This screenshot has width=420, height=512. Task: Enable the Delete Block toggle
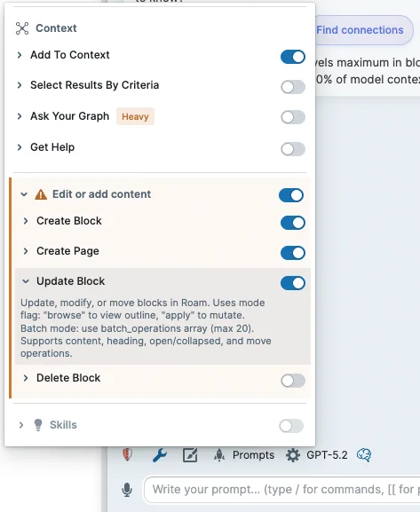(293, 381)
